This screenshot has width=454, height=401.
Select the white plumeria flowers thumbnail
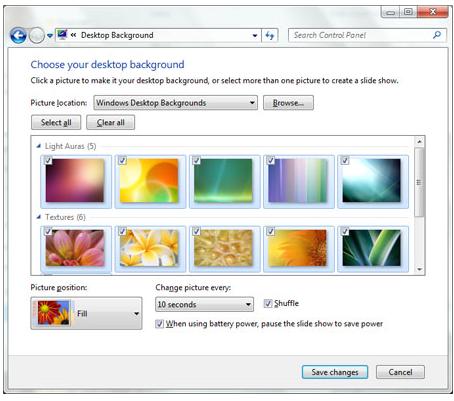click(x=149, y=248)
